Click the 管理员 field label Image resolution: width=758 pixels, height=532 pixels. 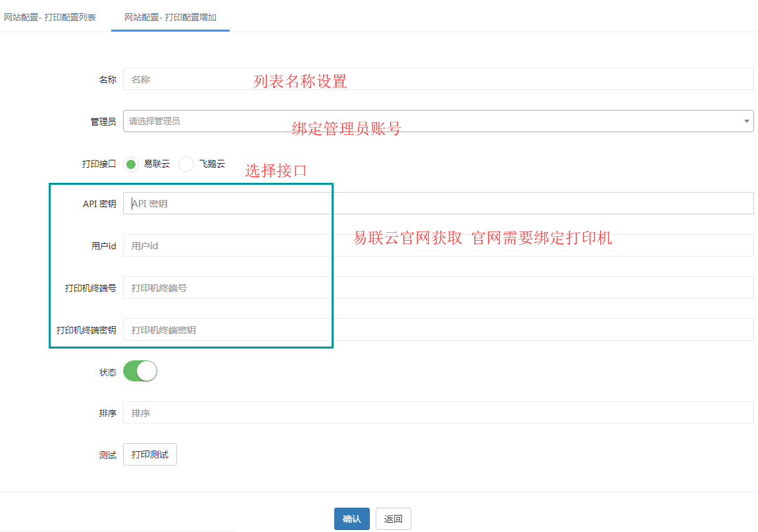(x=103, y=122)
